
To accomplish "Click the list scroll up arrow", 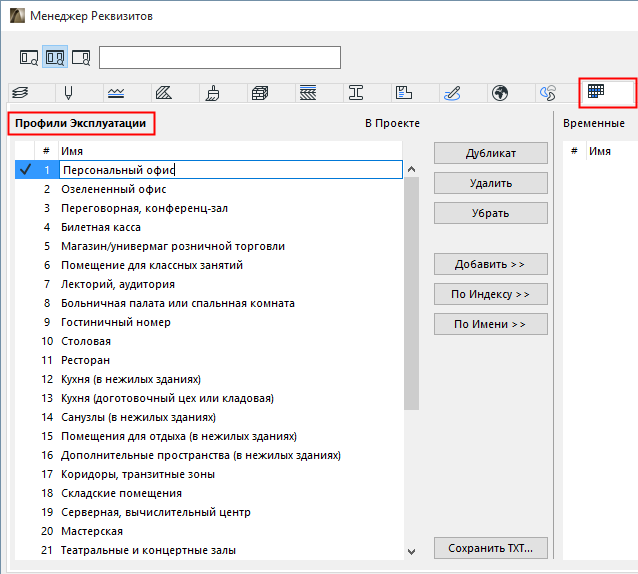I will (411, 169).
